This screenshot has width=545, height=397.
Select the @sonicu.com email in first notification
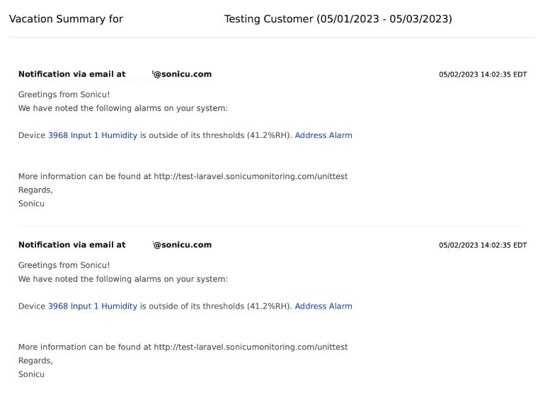tap(182, 74)
